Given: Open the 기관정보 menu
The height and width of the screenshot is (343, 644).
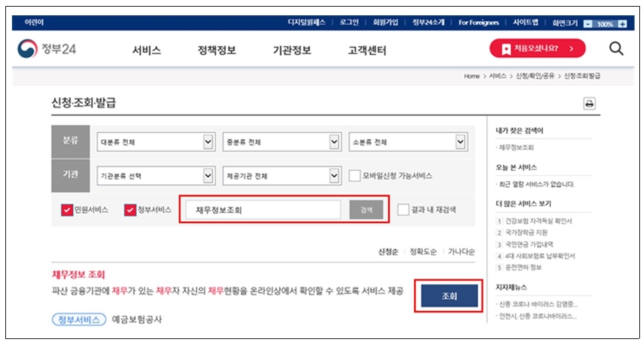Looking at the screenshot, I should click(x=292, y=50).
